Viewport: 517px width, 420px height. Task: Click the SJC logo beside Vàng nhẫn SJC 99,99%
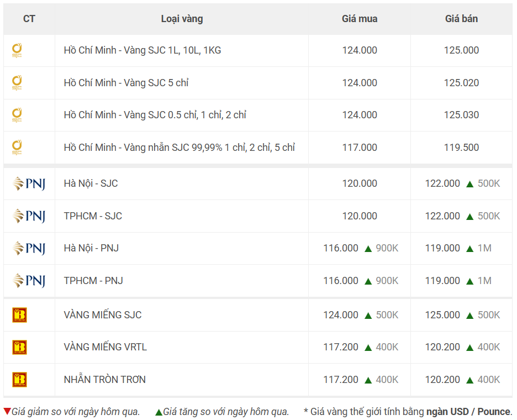(17, 148)
